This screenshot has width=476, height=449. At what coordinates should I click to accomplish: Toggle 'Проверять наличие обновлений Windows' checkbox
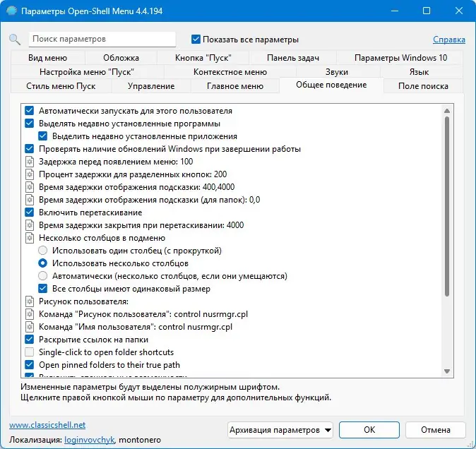click(29, 149)
